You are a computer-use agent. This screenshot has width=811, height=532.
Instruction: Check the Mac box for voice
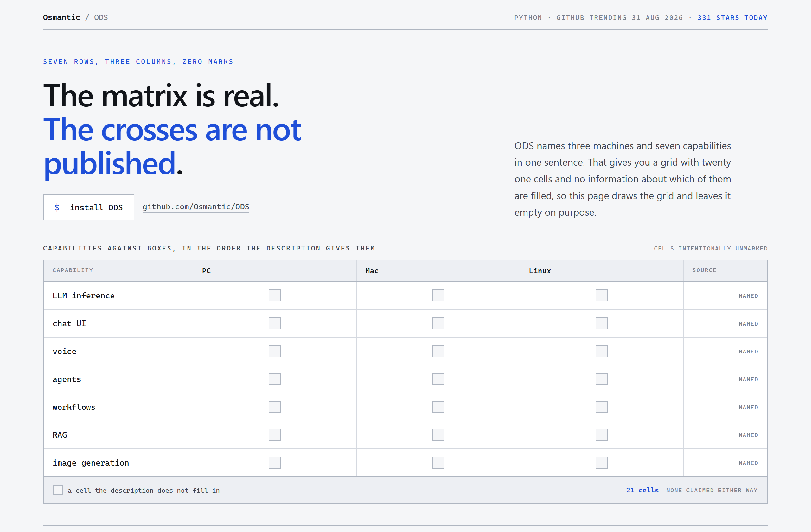[438, 351]
